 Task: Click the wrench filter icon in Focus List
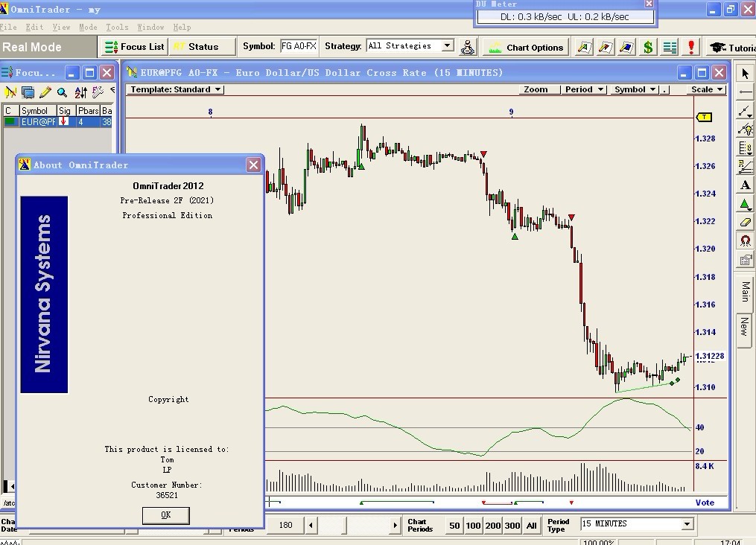[x=98, y=92]
